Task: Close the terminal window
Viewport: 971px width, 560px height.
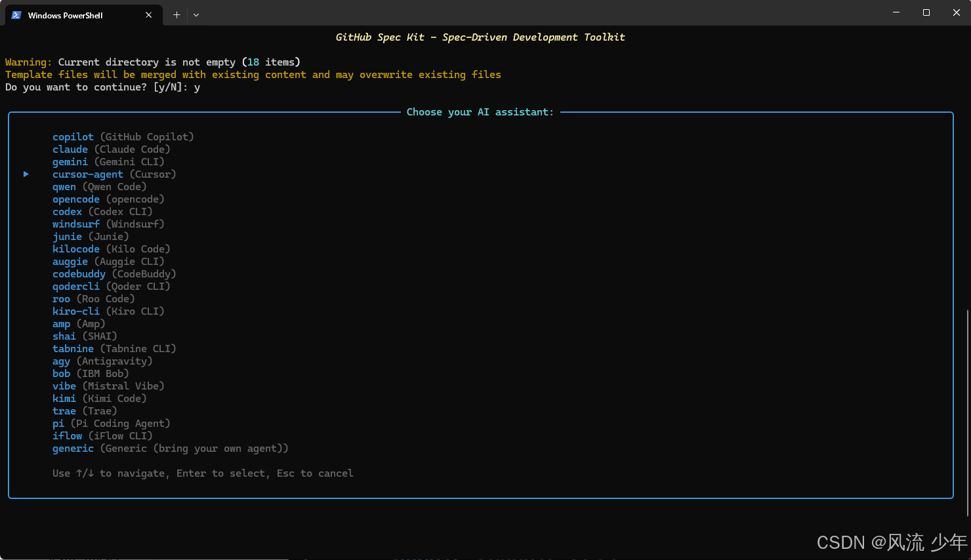Action: click(957, 12)
